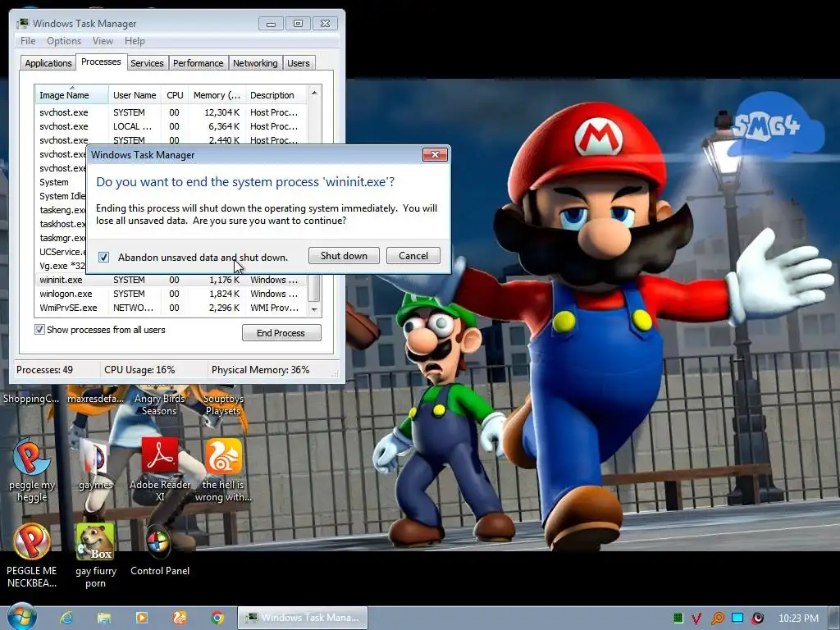Open the Windows Start orb

(x=22, y=617)
